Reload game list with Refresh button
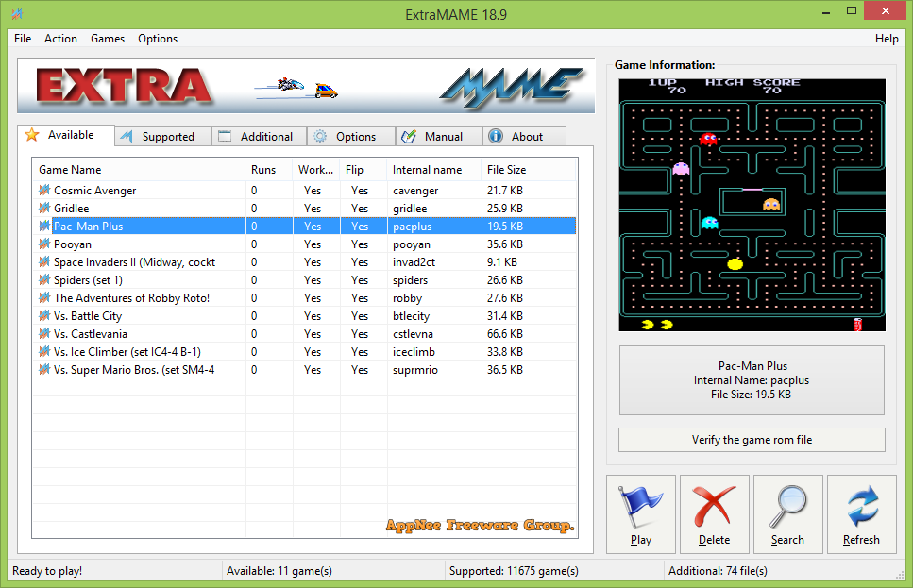913x588 pixels. [862, 514]
